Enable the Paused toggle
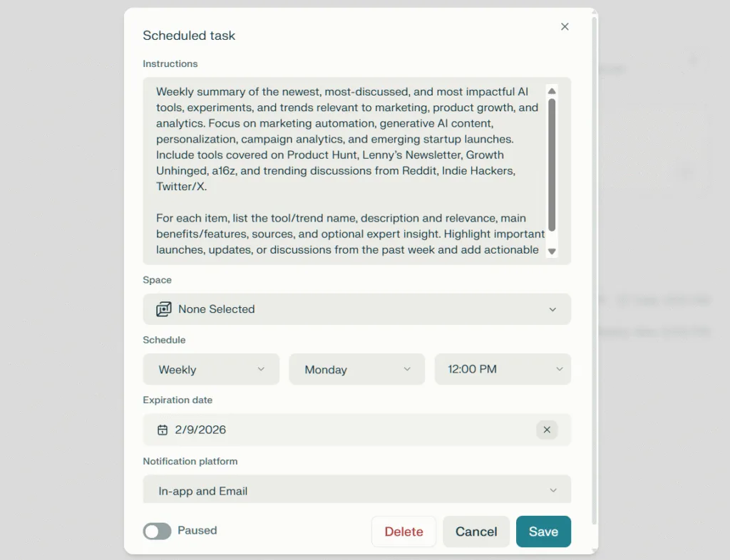Screen dimensions: 730x560 point(157,531)
